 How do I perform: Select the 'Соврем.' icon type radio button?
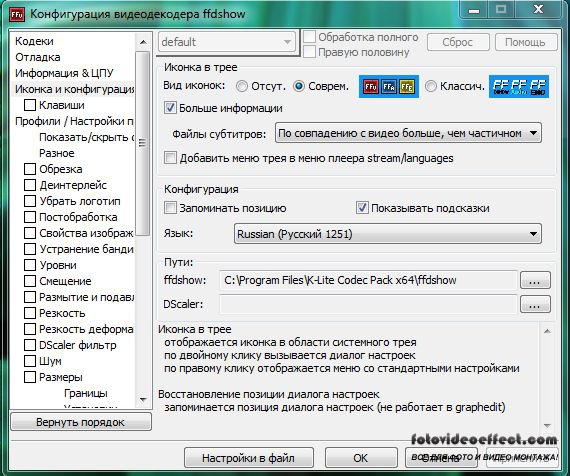(x=299, y=86)
